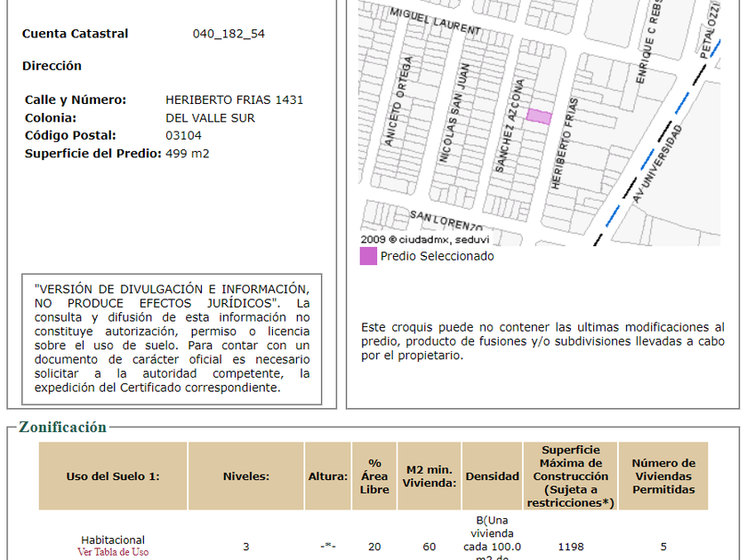The image size is (747, 560).
Task: Click the NICOLAS SAN JUAN street label
Action: pyautogui.click(x=454, y=112)
